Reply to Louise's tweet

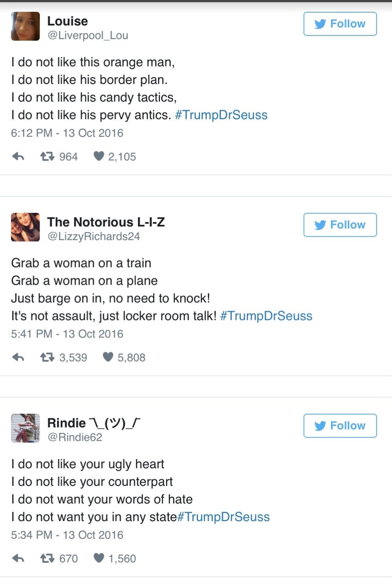pos(18,157)
